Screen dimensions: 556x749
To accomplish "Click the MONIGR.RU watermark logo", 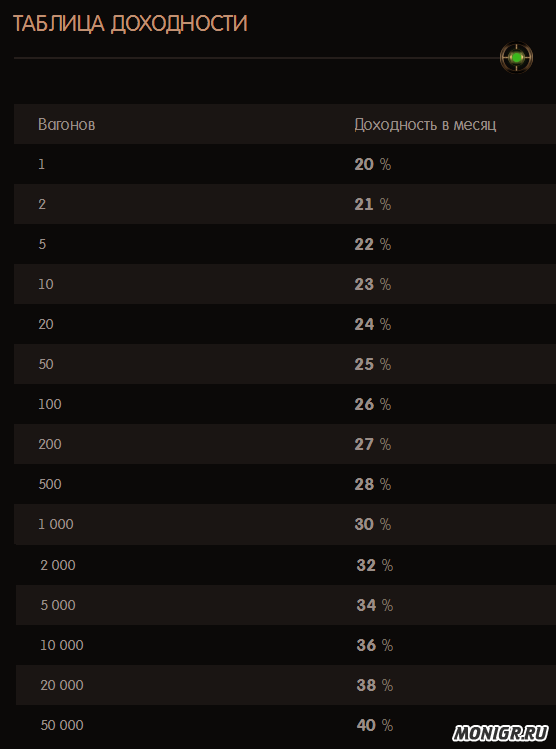I will 501,734.
